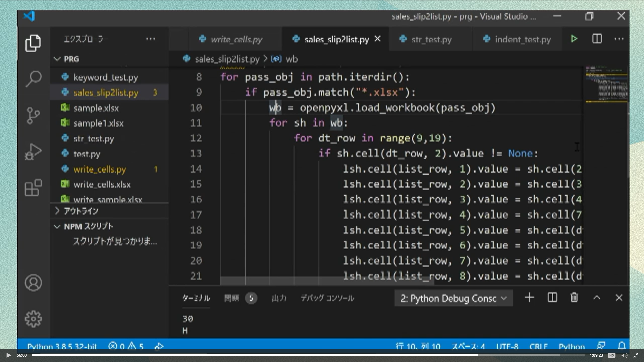Select the ターミナル panel tab
This screenshot has height=362, width=644.
point(196,298)
